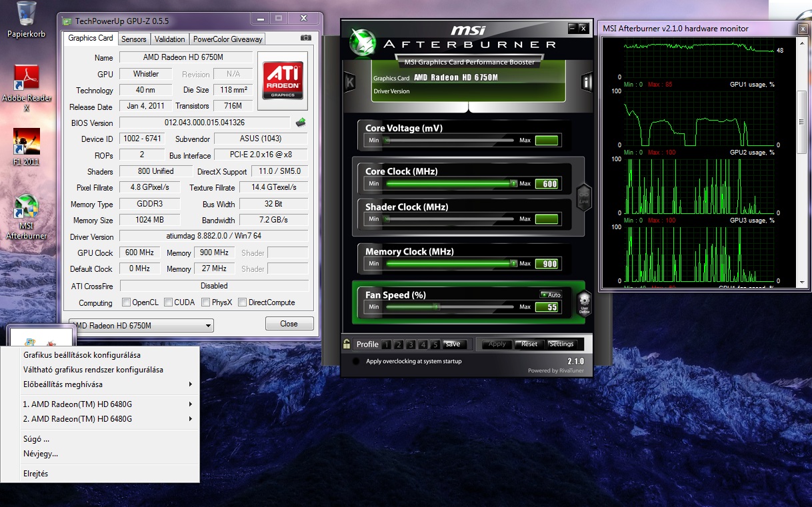Click the Shader Clock slider track
812x507 pixels.
pyautogui.click(x=449, y=219)
